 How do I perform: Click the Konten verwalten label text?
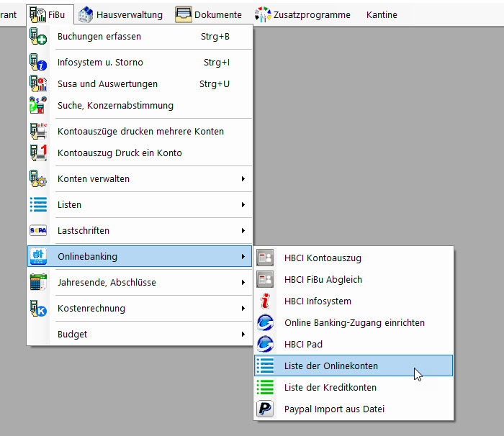click(93, 178)
